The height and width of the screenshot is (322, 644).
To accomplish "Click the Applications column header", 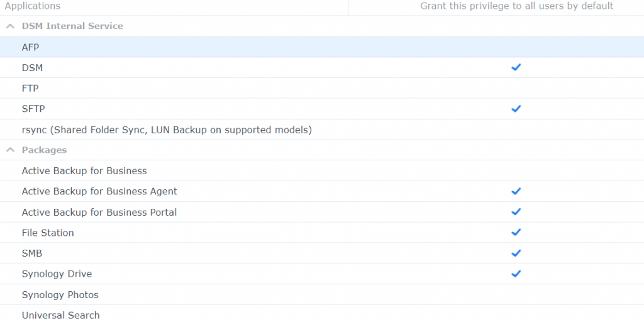I will click(33, 6).
